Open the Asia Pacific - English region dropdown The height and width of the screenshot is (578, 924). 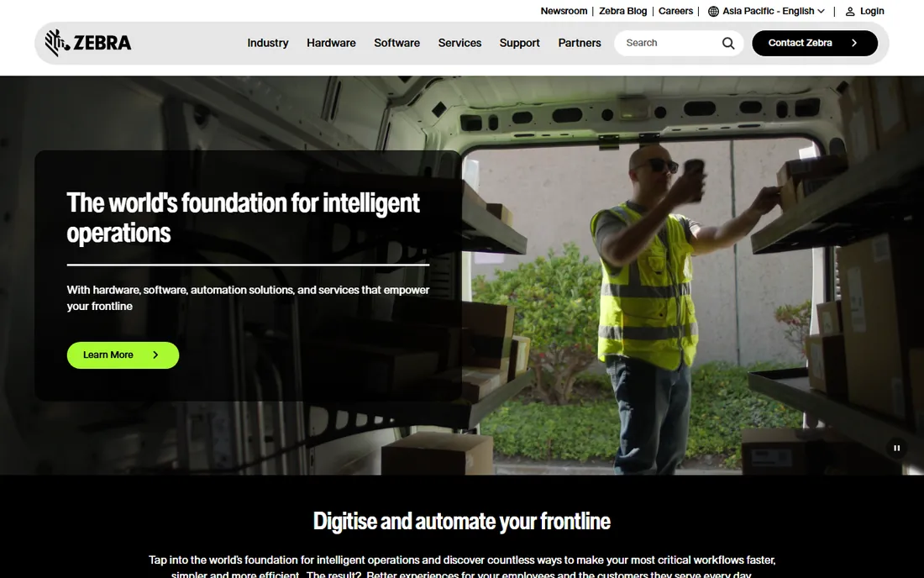766,11
